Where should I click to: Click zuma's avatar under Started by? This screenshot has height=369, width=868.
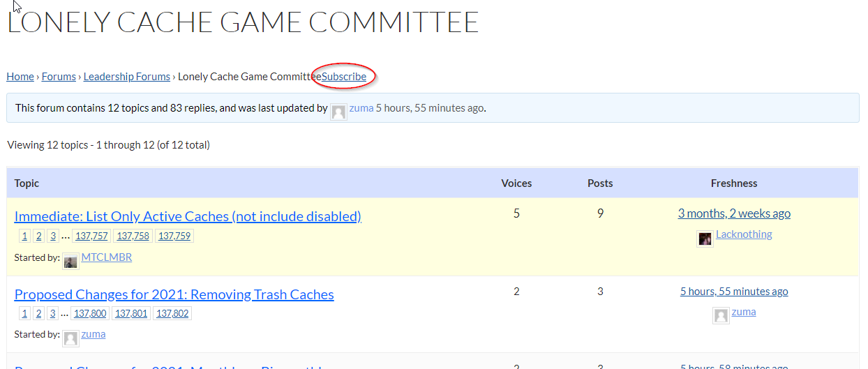(x=70, y=338)
